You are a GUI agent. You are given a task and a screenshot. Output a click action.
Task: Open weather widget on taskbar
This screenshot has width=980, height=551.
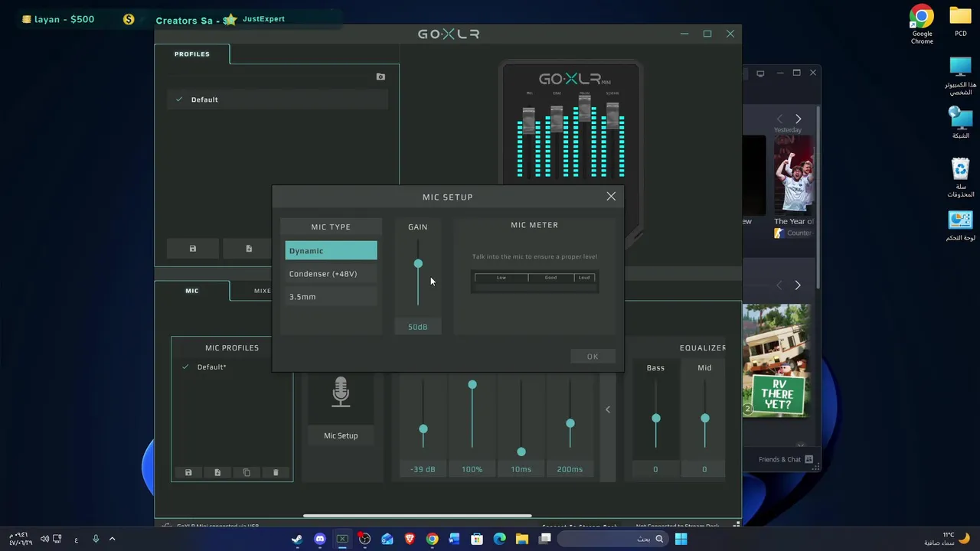947,539
